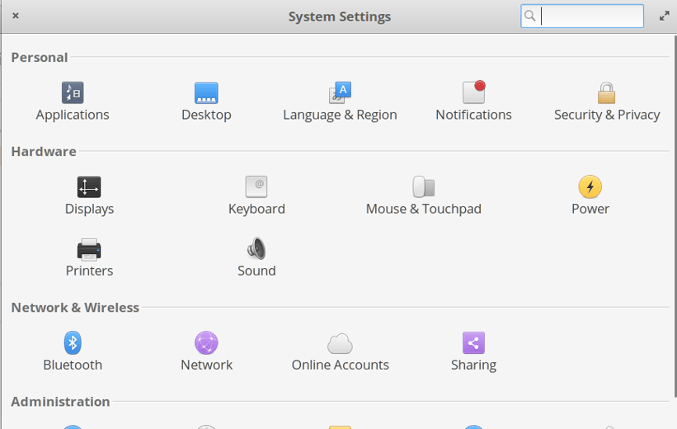Open Security & Privacy settings

pyautogui.click(x=606, y=94)
